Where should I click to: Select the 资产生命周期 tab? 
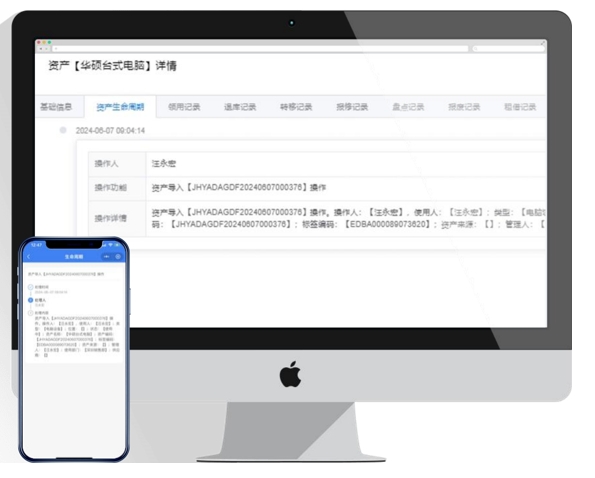click(120, 107)
